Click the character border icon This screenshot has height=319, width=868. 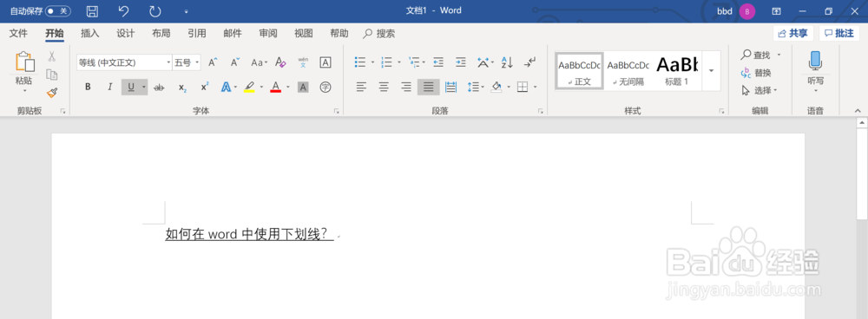click(x=325, y=62)
